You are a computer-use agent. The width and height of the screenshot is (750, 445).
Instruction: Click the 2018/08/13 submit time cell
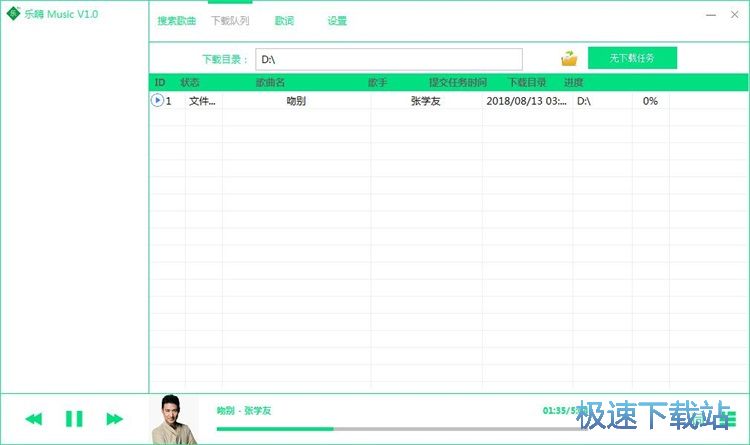pyautogui.click(x=527, y=101)
